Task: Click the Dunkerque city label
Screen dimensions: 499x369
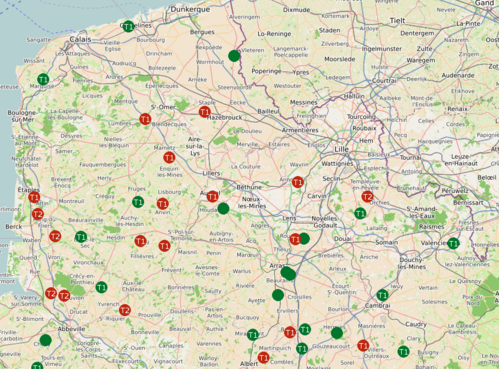Action: [190, 9]
